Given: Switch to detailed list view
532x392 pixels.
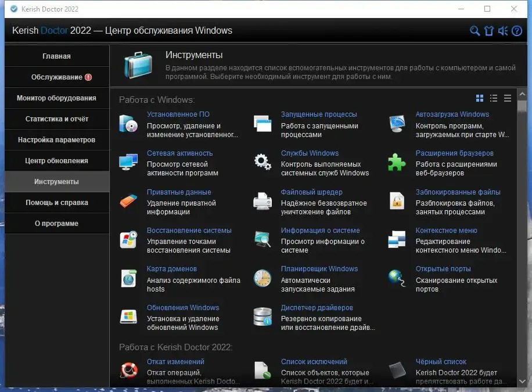Looking at the screenshot, I should (x=494, y=98).
